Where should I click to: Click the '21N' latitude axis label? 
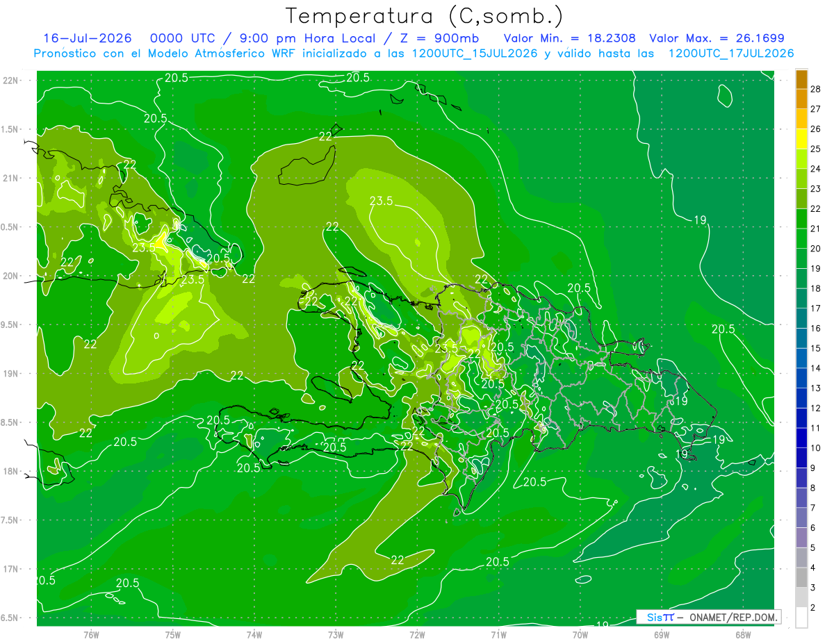pos(11,178)
